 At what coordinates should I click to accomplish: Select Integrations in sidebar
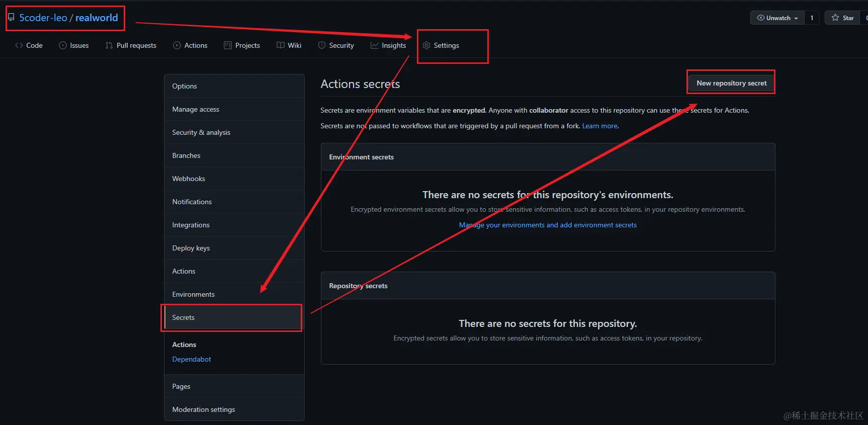click(234, 225)
